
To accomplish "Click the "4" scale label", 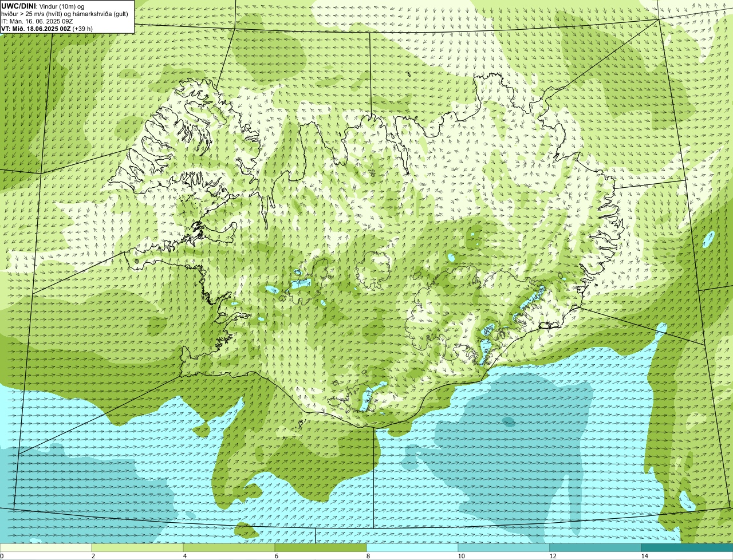I will (184, 556).
